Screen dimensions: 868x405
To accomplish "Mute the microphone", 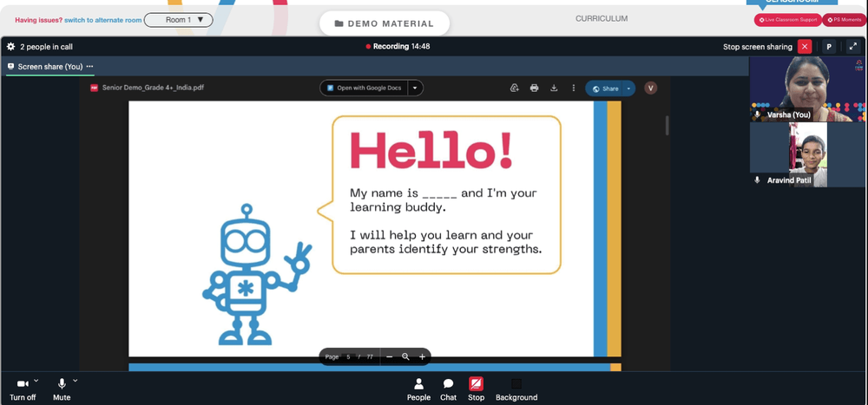I will [x=62, y=389].
